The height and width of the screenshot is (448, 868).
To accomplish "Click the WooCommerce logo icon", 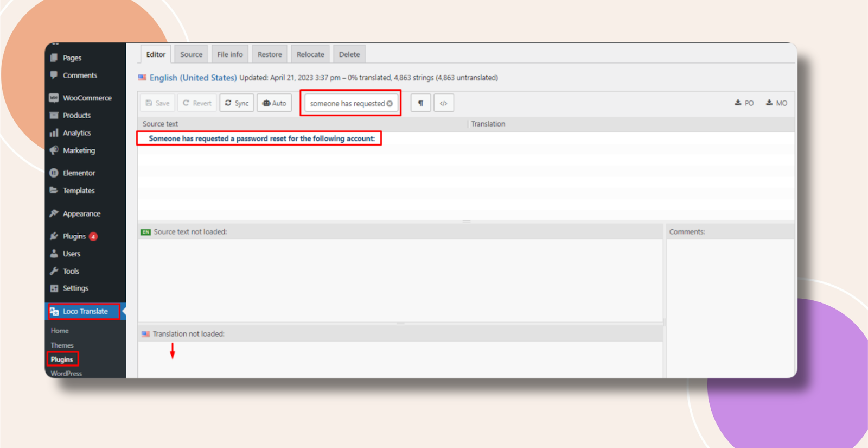I will 54,98.
